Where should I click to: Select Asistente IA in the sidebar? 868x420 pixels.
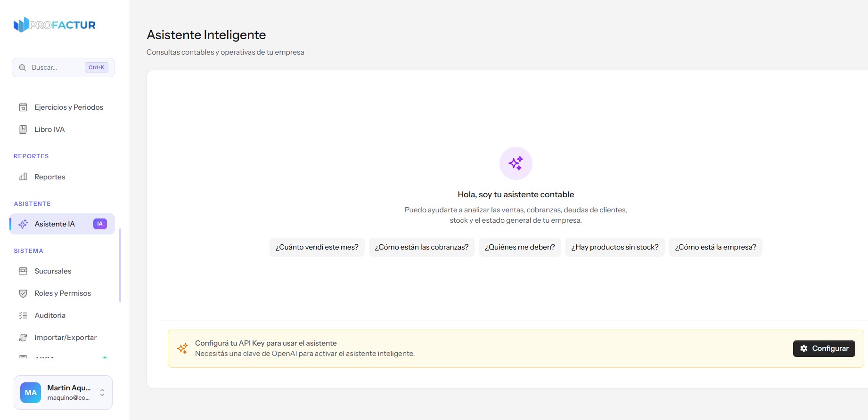62,224
